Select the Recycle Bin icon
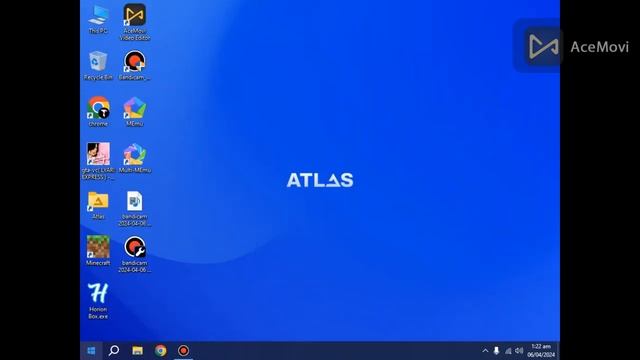The height and width of the screenshot is (360, 640). point(98,65)
